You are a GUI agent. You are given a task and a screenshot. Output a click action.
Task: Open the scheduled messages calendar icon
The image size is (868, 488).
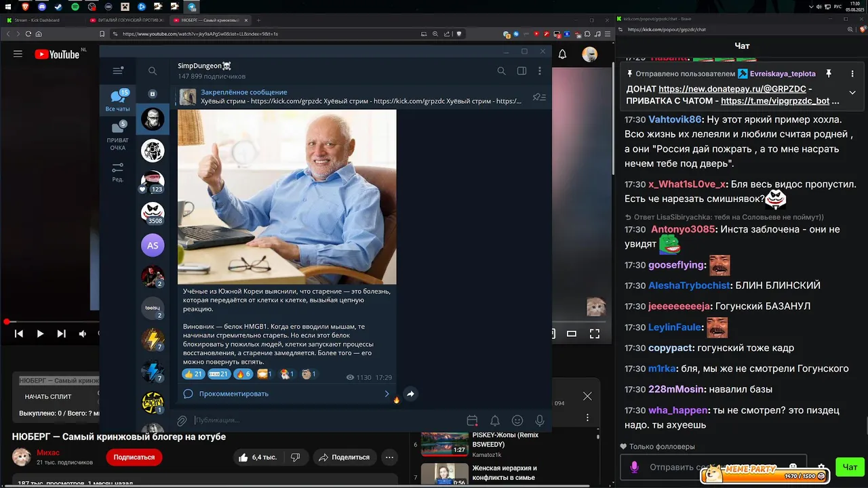473,421
